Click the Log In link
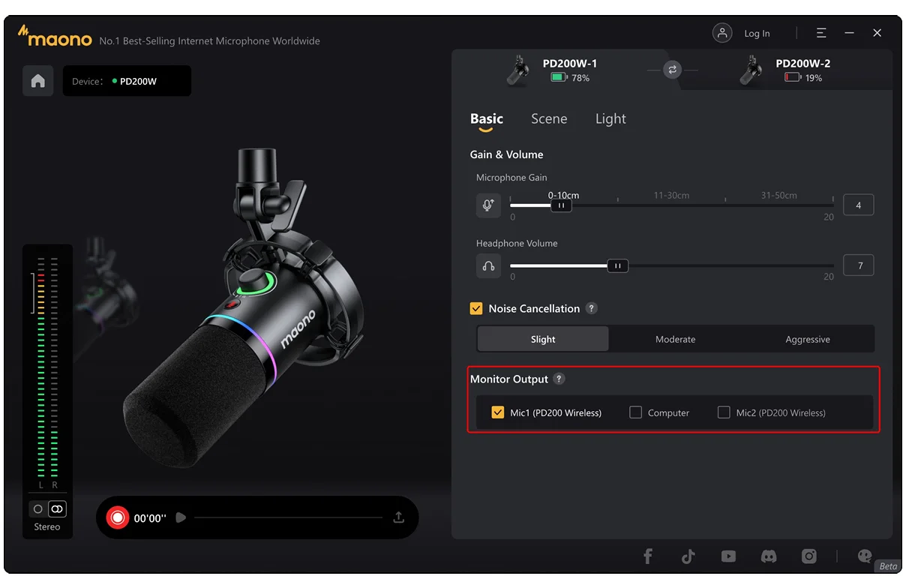This screenshot has height=588, width=918. point(757,34)
